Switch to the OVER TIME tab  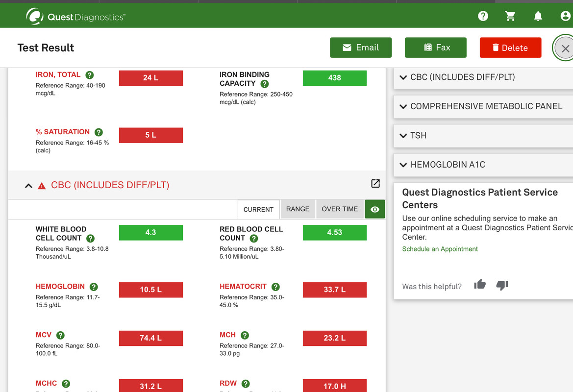pos(340,209)
